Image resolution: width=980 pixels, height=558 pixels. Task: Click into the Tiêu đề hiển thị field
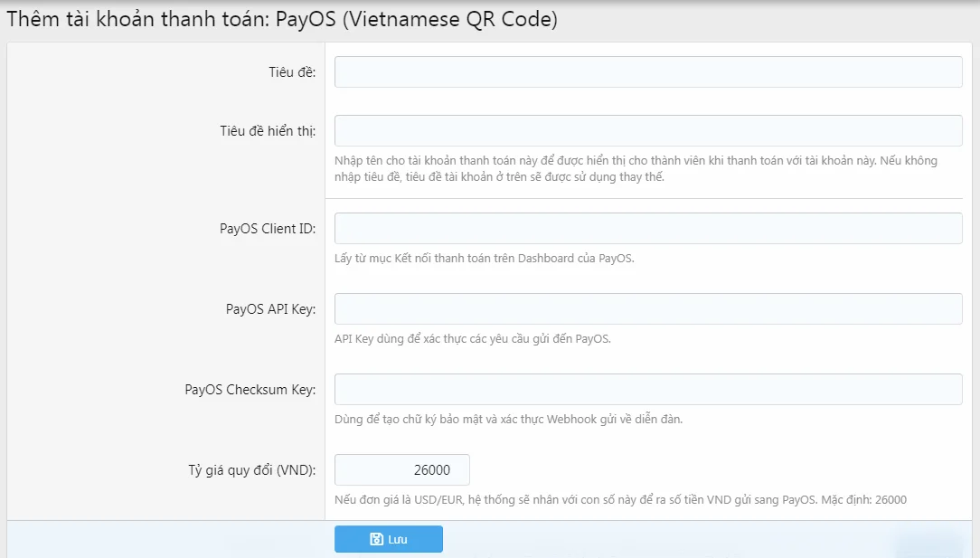(x=647, y=130)
